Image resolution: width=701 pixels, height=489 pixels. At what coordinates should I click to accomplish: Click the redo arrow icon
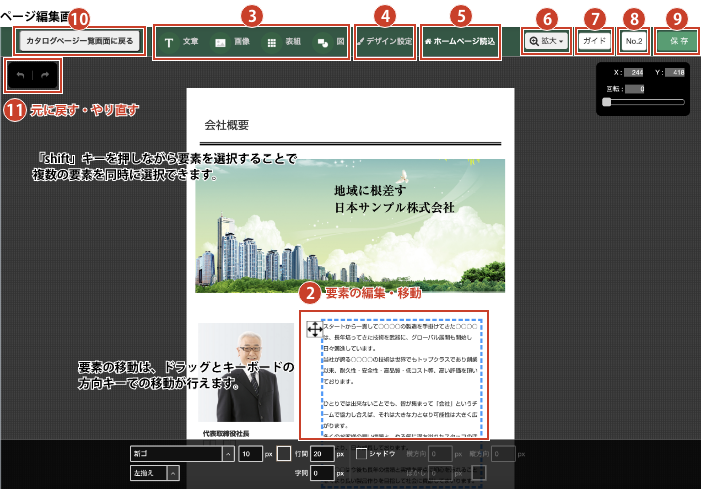45,76
